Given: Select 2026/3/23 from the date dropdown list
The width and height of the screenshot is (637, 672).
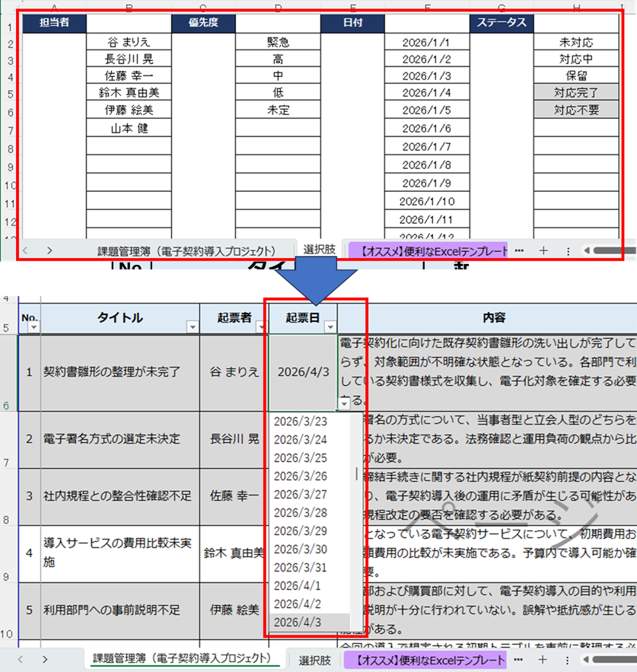Looking at the screenshot, I should [x=301, y=421].
